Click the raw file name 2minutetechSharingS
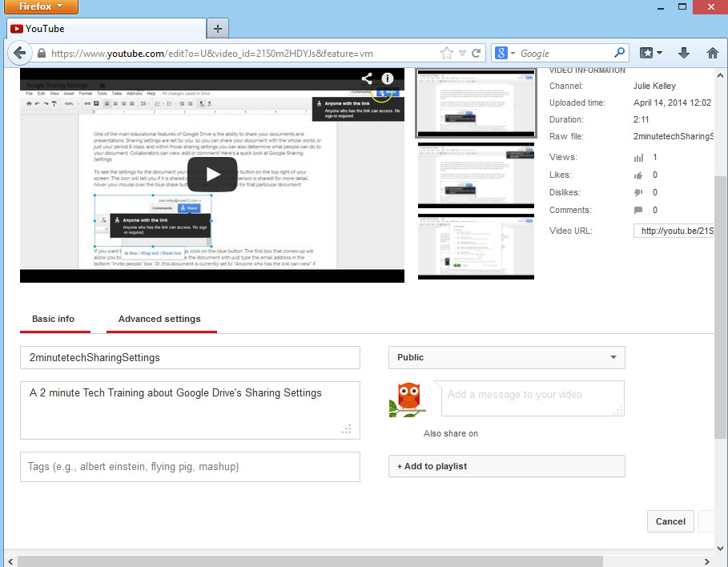The image size is (728, 567). 674,136
